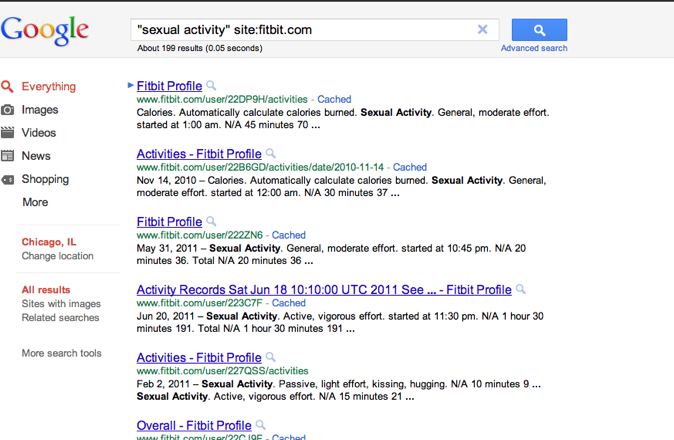The width and height of the screenshot is (674, 440).
Task: Filter by Sites with images
Action: 61,304
